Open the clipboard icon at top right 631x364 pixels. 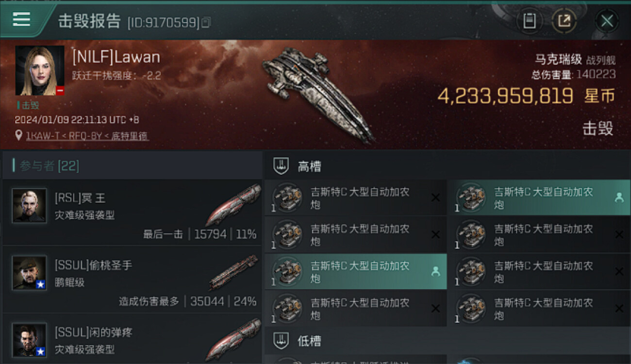tap(530, 21)
